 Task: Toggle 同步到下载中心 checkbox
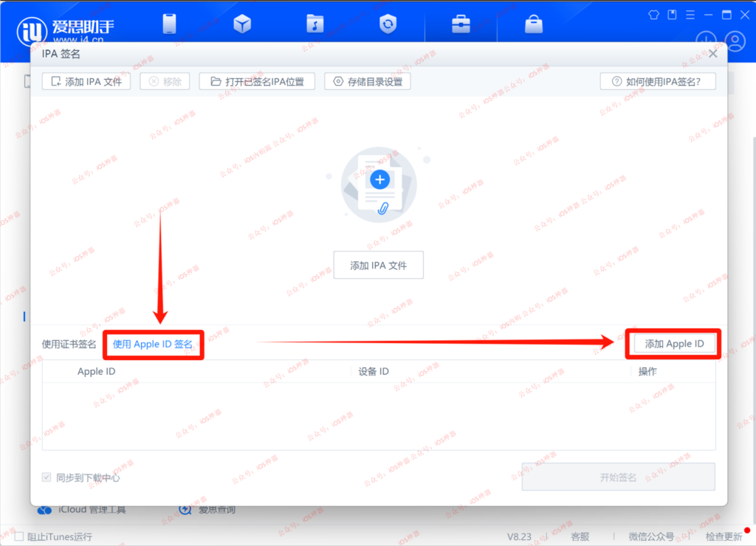point(47,477)
